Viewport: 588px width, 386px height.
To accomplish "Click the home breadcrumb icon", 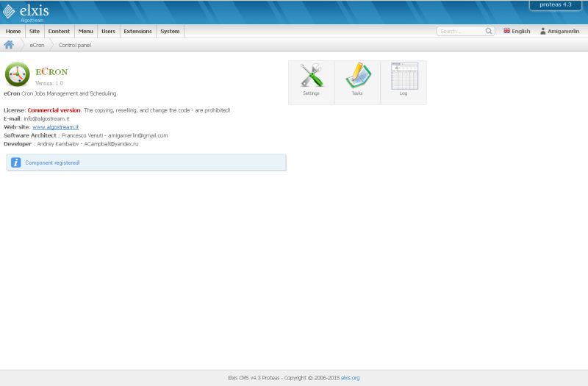I will point(9,45).
